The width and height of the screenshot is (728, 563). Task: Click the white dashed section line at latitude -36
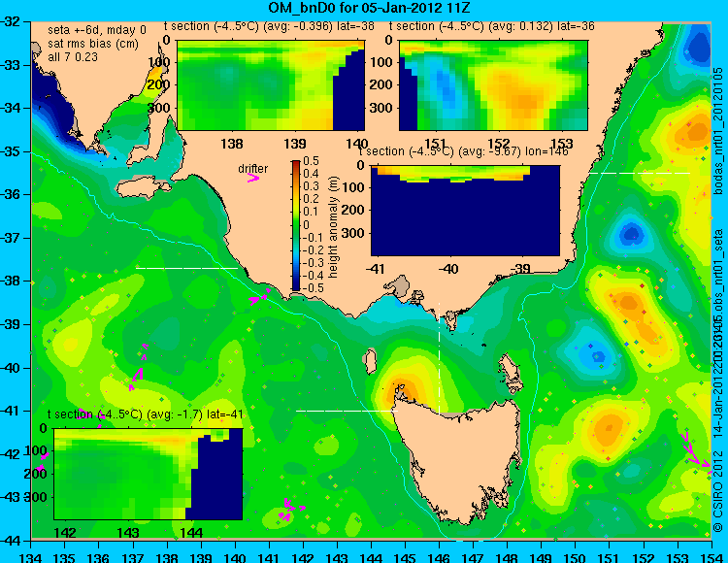[x=640, y=173]
